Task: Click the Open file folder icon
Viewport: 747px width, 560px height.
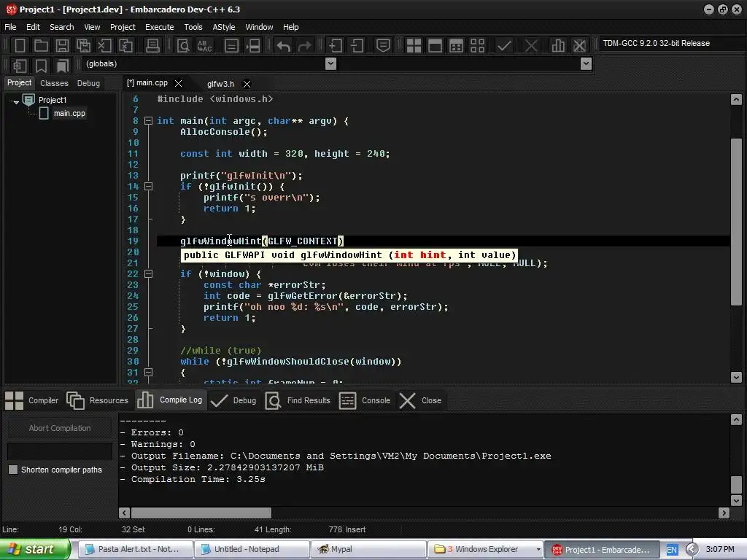Action: [x=41, y=46]
